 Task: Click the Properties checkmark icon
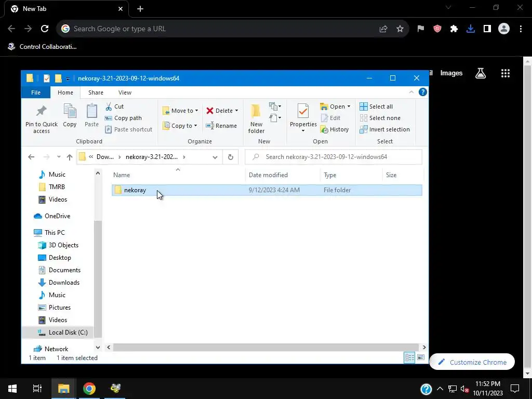pos(303,111)
